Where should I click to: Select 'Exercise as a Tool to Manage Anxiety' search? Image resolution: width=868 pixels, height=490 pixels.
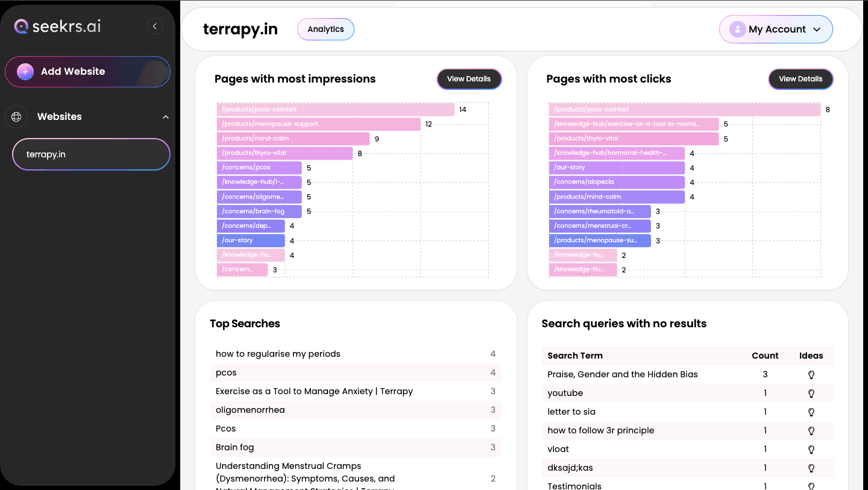(x=356, y=391)
